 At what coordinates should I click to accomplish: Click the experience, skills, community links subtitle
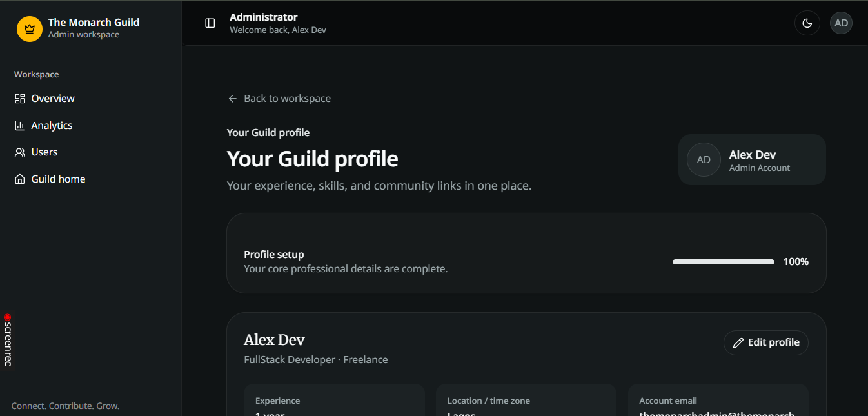click(x=379, y=186)
